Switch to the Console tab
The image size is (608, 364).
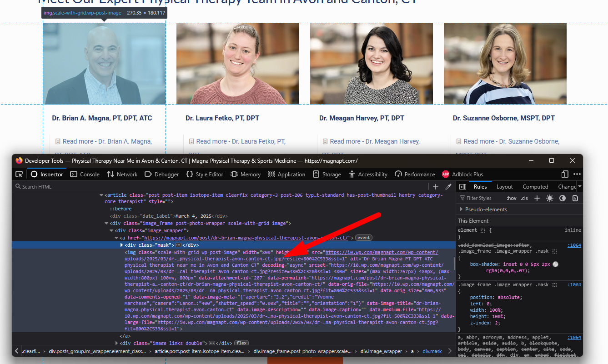85,175
